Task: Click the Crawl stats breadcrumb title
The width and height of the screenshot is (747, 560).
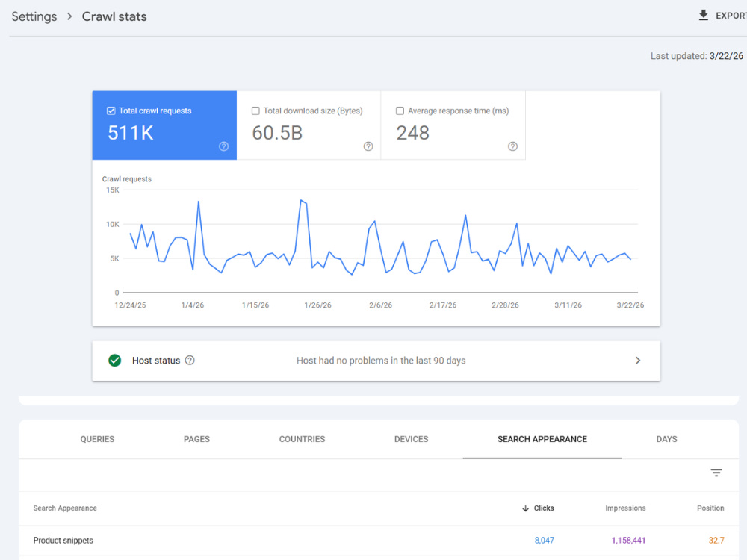Action: tap(114, 16)
